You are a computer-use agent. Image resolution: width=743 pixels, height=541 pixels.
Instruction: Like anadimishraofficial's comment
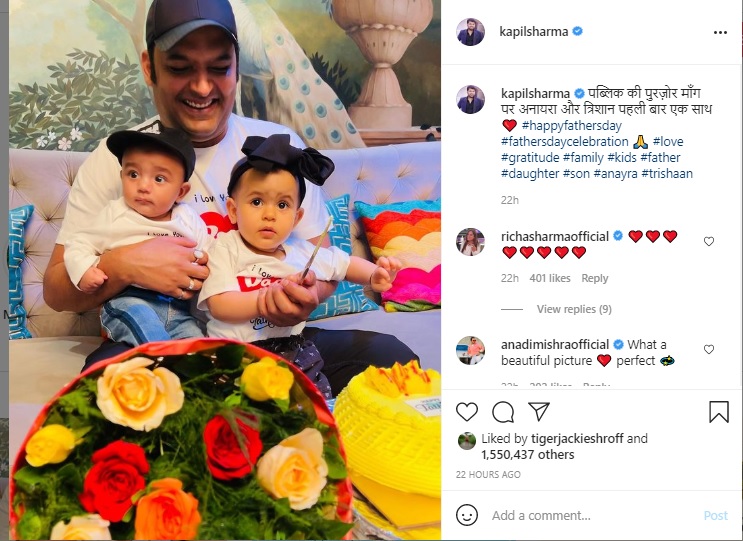tap(709, 350)
